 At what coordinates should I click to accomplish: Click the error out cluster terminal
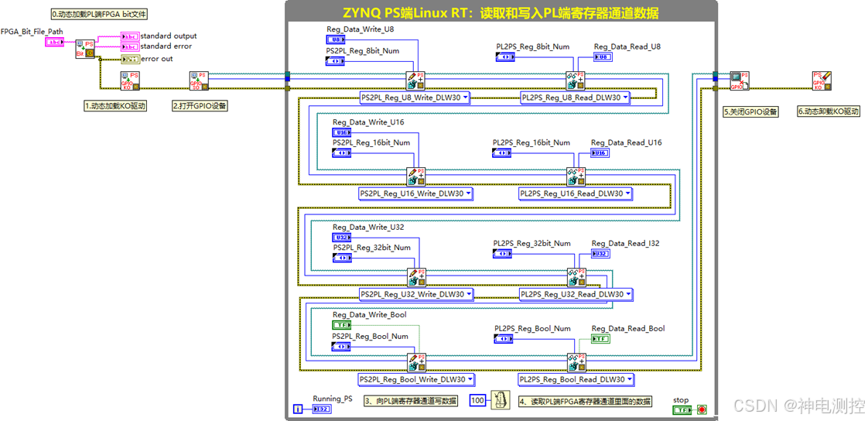click(x=130, y=59)
